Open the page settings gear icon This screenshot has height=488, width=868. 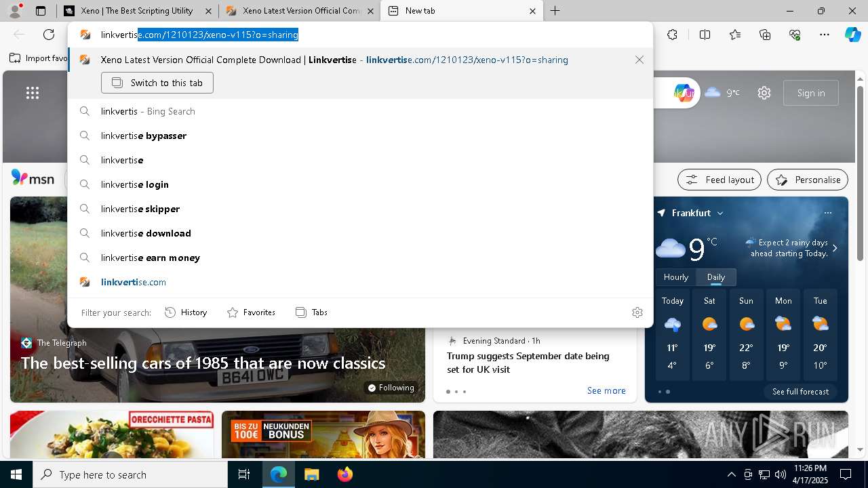pos(764,93)
